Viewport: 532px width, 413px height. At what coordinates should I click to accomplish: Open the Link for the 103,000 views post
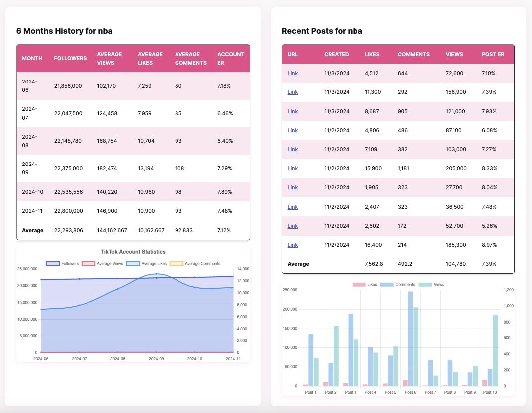(292, 150)
